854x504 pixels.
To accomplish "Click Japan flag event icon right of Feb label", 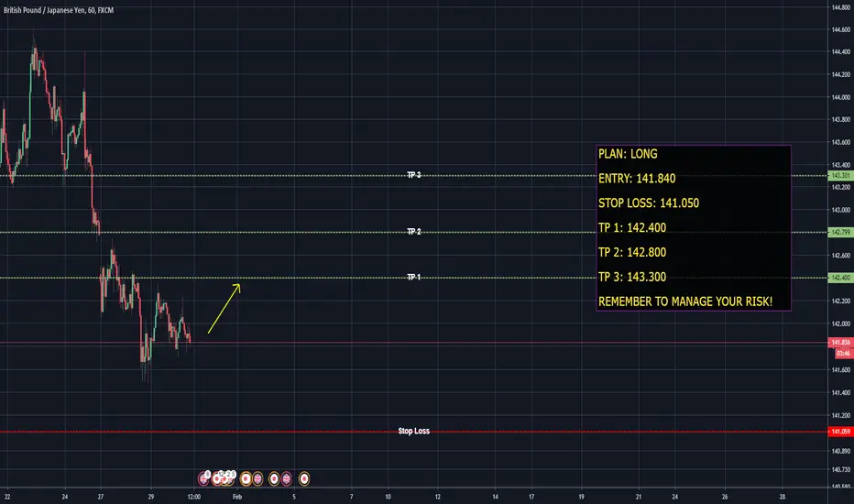I will pyautogui.click(x=246, y=478).
